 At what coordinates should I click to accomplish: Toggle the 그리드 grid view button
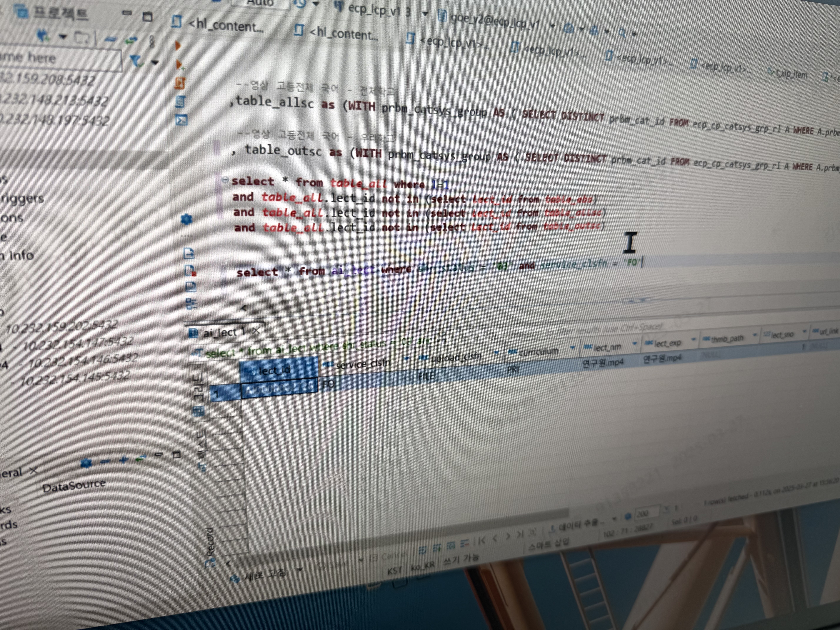(199, 395)
